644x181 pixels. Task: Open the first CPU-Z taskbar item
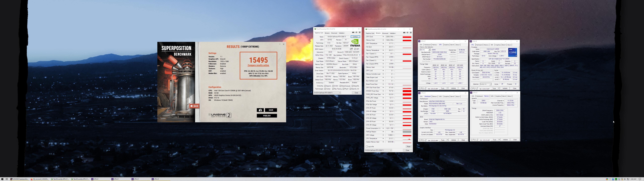(x=100, y=179)
